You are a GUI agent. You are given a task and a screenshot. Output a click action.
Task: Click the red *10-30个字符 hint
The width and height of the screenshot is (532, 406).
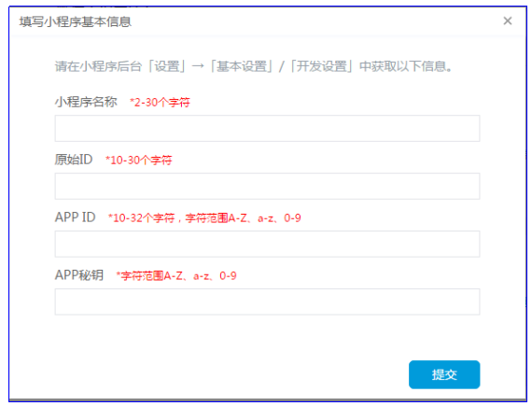click(x=139, y=161)
